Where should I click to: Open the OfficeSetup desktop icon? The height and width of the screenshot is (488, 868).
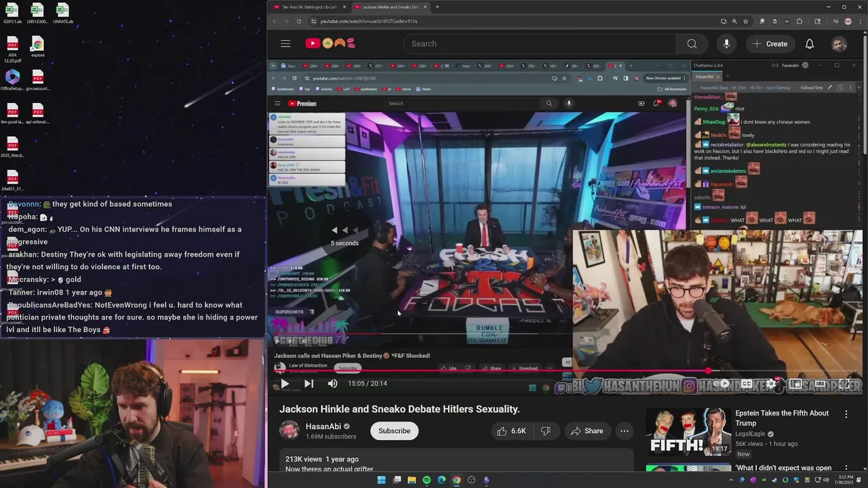pyautogui.click(x=12, y=80)
